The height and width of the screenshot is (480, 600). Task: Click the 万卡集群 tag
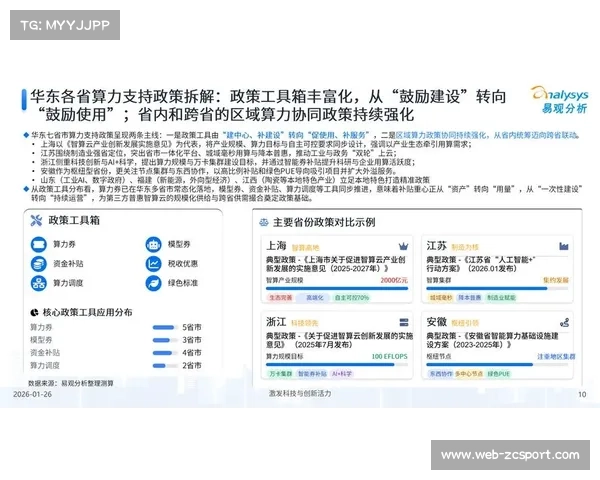pos(280,374)
